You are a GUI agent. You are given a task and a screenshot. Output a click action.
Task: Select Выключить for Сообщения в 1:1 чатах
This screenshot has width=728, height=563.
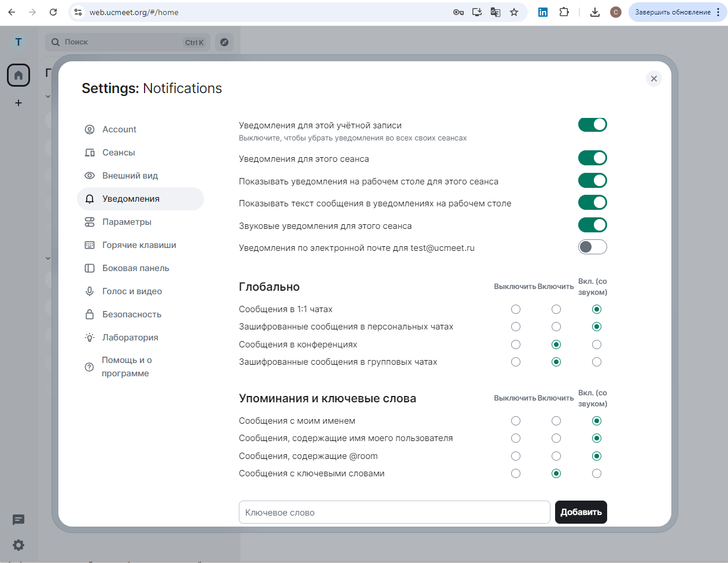coord(515,309)
